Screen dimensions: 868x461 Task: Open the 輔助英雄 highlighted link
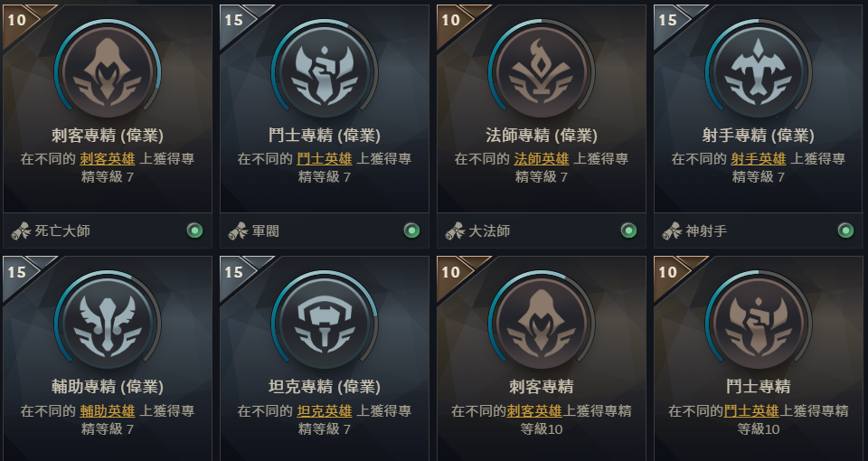[108, 410]
